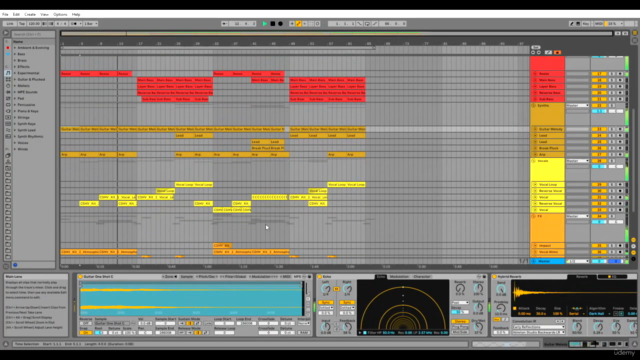Screen dimensions: 640x360
Task: Select Max for Live icon in sidebar
Action: (8, 105)
